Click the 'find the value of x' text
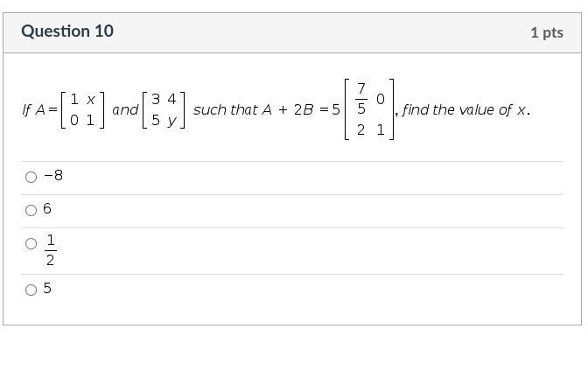Image resolution: width=588 pixels, height=378 pixels. (466, 110)
